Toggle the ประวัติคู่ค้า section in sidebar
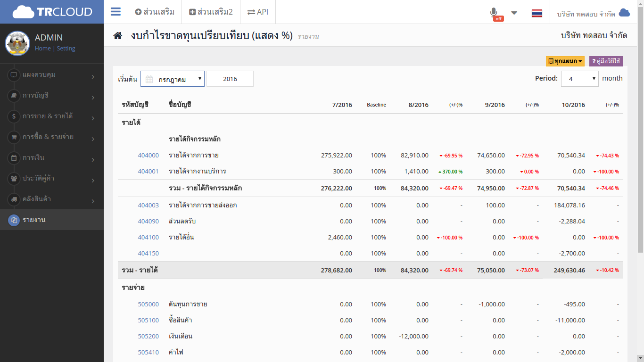 pyautogui.click(x=15, y=179)
